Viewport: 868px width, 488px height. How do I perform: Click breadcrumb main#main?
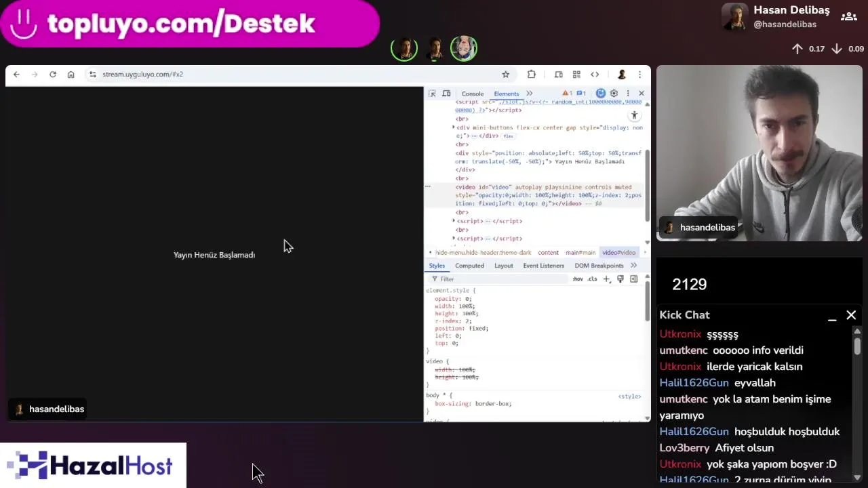coord(580,253)
